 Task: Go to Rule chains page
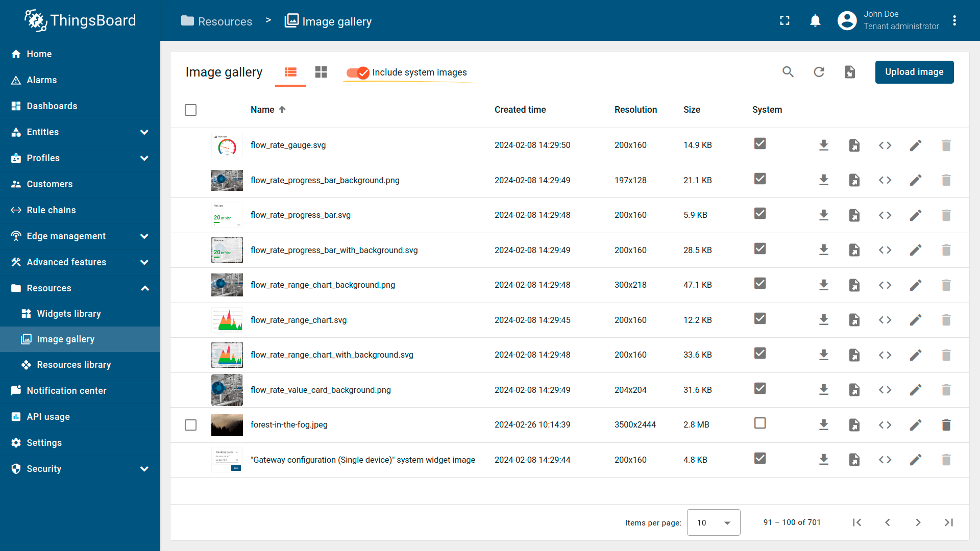pyautogui.click(x=51, y=210)
